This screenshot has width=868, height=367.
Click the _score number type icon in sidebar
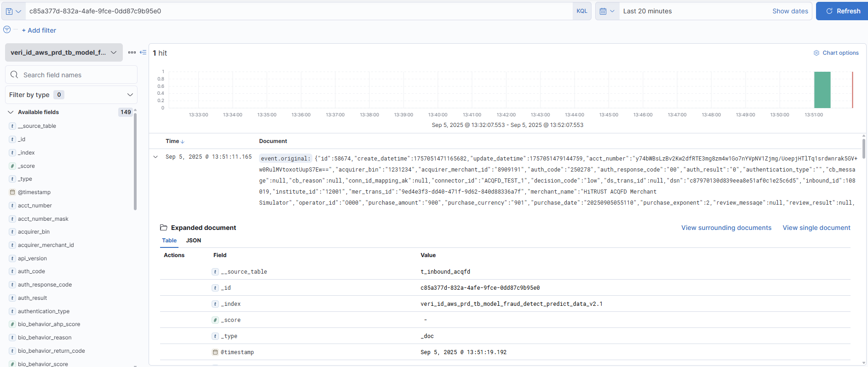click(x=12, y=166)
